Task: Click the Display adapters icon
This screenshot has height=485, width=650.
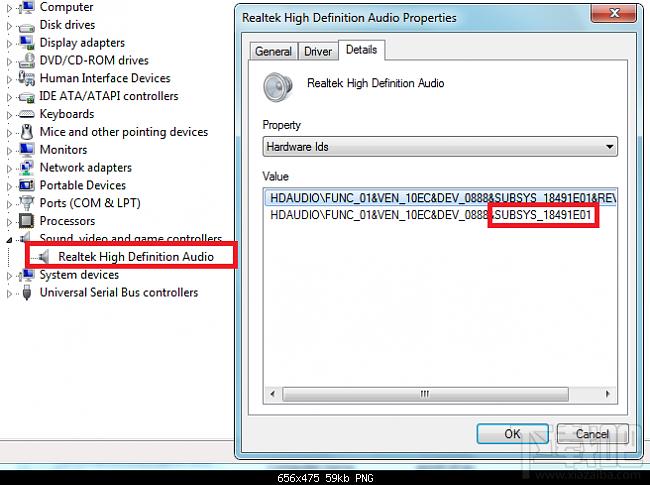Action: (27, 43)
